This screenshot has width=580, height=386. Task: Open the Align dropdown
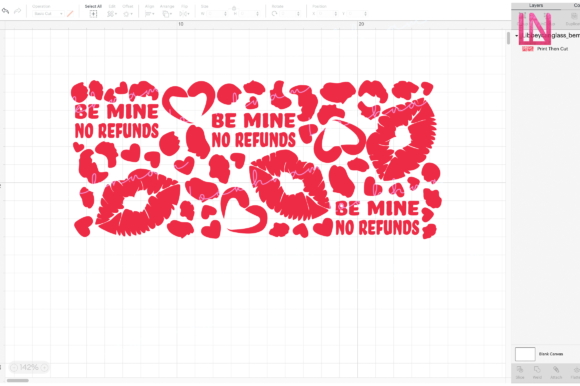click(x=149, y=14)
